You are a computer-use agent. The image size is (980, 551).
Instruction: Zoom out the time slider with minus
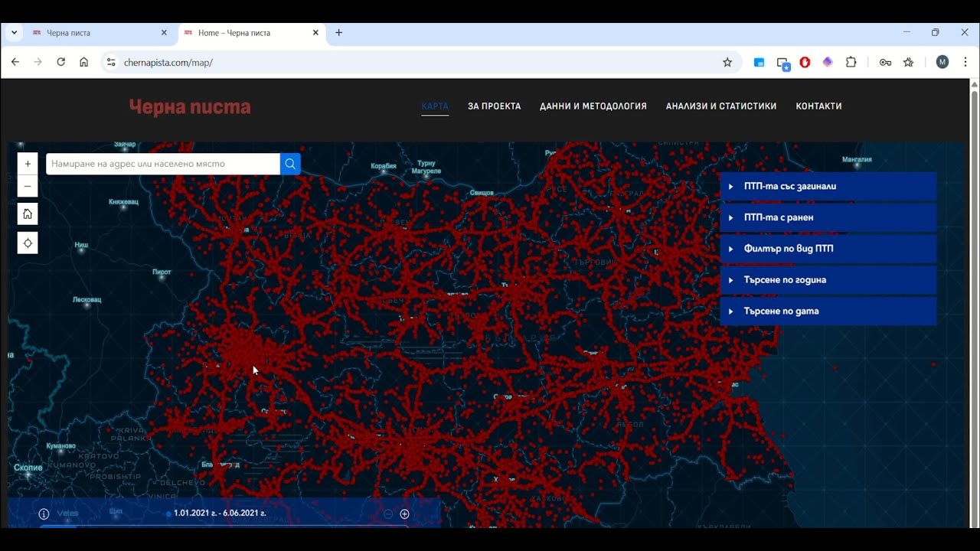388,514
